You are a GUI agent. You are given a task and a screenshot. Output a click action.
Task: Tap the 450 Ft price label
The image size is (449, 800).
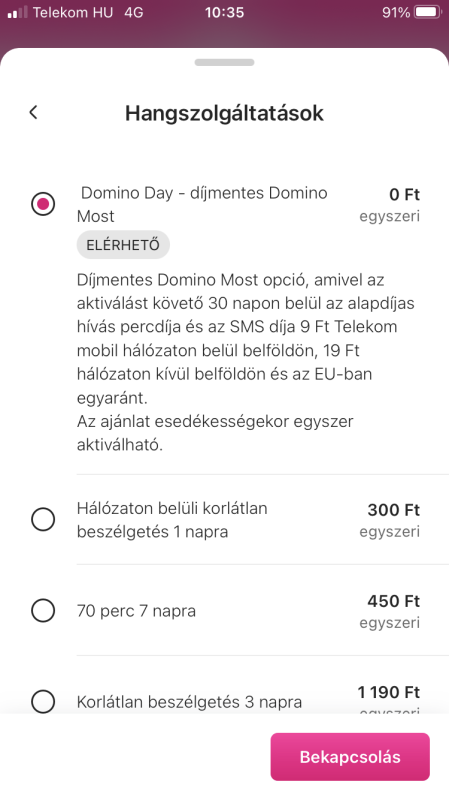pos(393,601)
